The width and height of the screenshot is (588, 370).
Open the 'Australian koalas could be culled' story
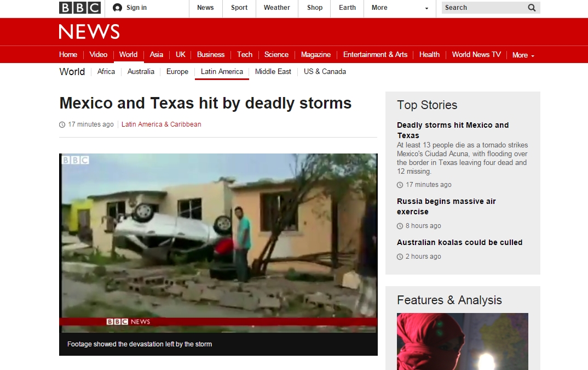(459, 242)
